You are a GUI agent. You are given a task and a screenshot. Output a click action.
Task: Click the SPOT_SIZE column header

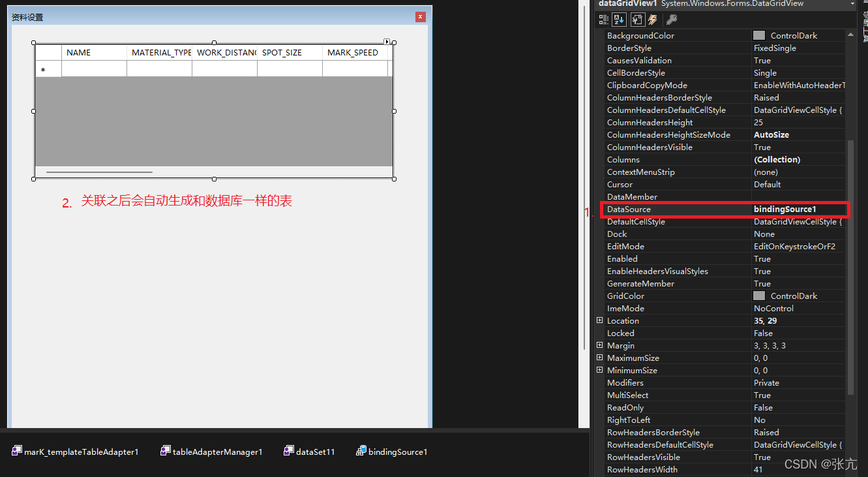tap(290, 53)
